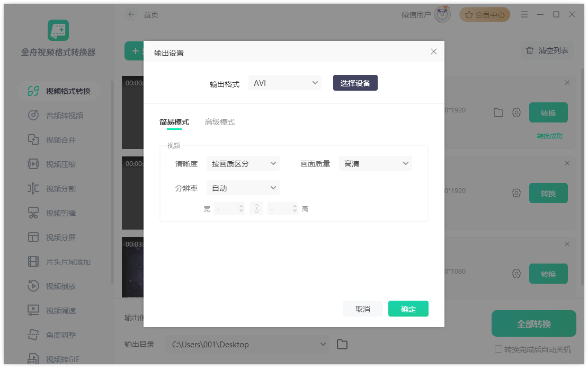Open the 分辨率 resolution dropdown

pyautogui.click(x=243, y=188)
